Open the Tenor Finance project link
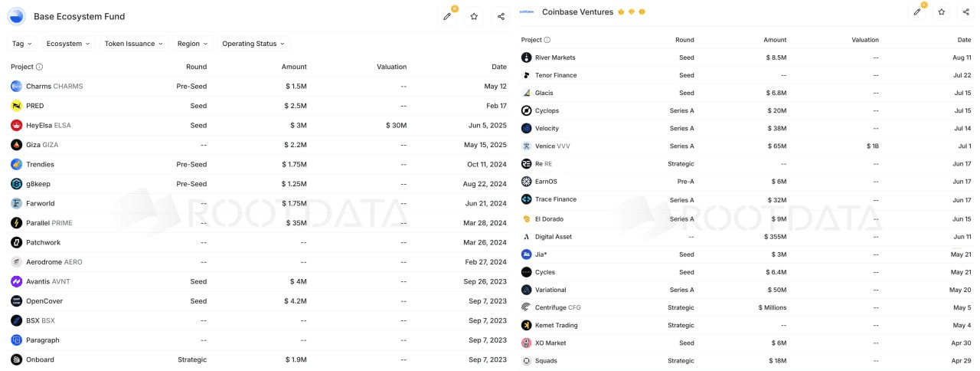The height and width of the screenshot is (371, 980). [556, 75]
